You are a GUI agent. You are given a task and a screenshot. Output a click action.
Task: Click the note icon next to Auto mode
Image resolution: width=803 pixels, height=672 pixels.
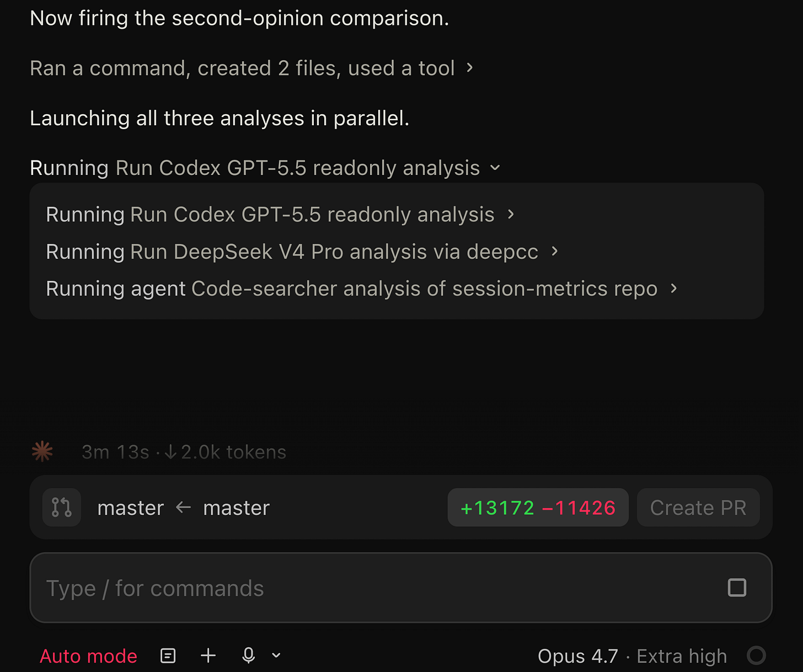(x=168, y=655)
